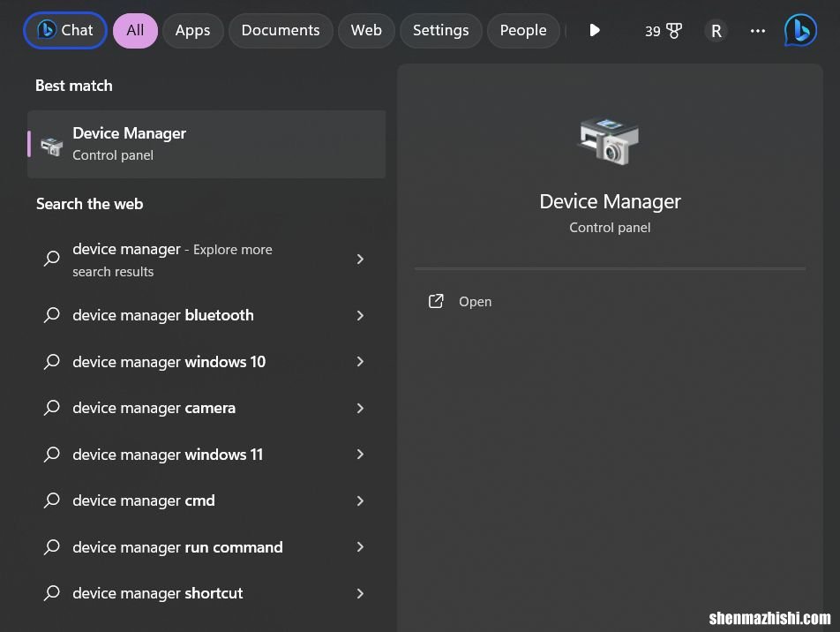Open Device Manager via the Open link
Viewport: 840px width, 632px height.
[x=475, y=302]
